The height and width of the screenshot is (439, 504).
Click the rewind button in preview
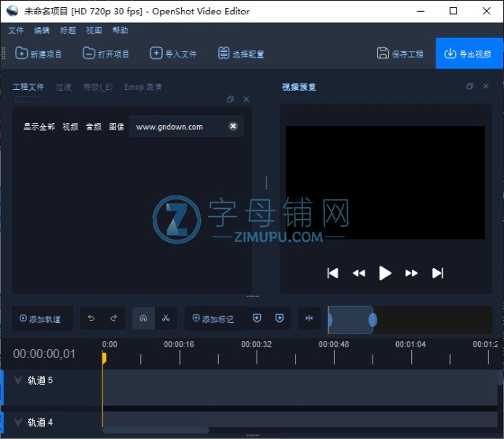[x=359, y=273]
